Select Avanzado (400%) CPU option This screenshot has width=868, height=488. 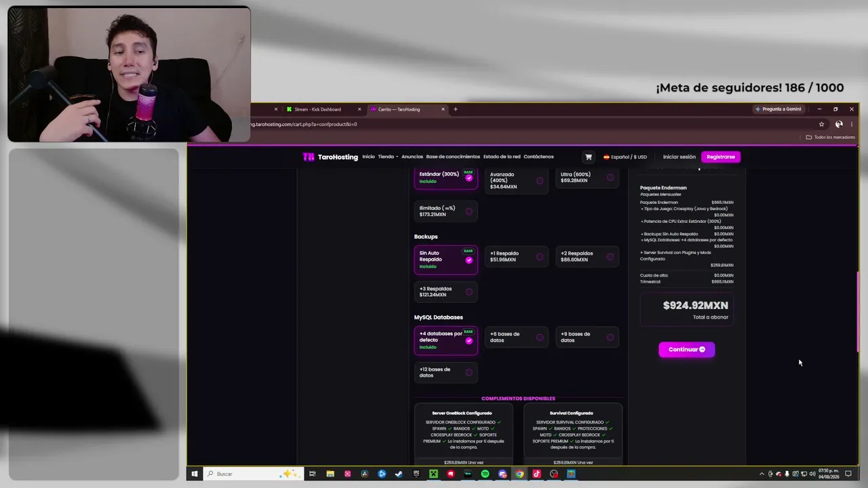tap(516, 180)
